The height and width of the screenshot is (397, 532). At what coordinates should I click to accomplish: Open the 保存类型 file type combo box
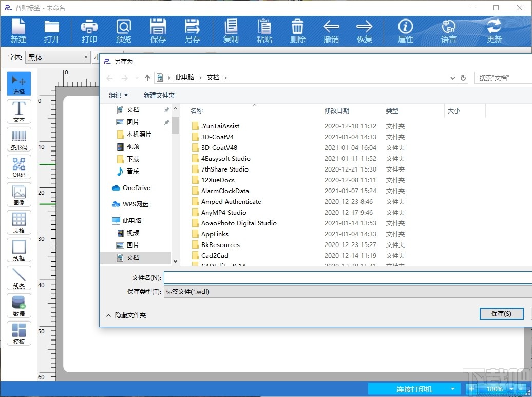[x=348, y=292]
